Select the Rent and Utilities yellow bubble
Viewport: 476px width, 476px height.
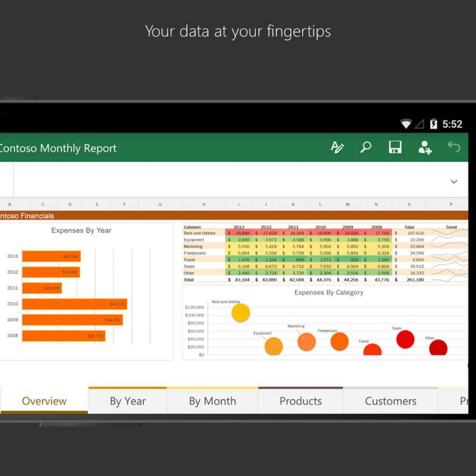pyautogui.click(x=241, y=313)
